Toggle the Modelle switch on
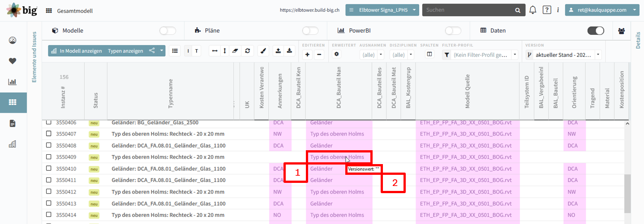 coord(168,31)
